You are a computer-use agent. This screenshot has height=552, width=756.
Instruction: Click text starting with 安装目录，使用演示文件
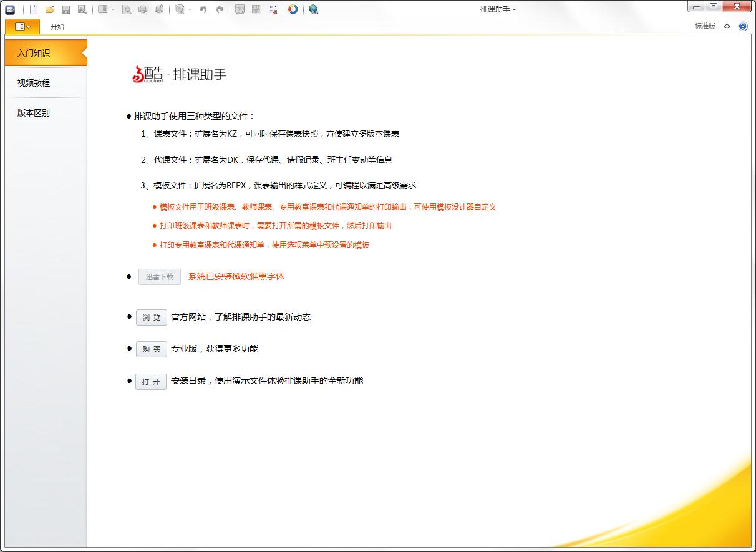pos(267,380)
